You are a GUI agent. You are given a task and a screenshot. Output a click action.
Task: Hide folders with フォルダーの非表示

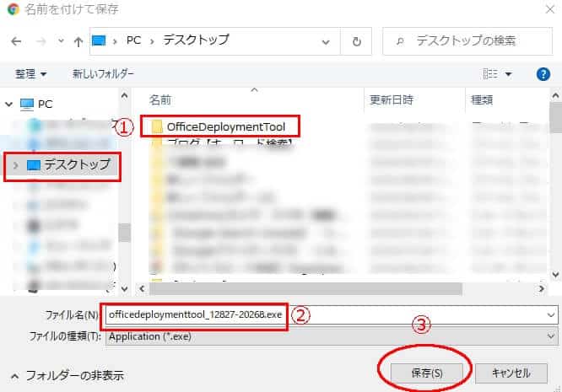[68, 376]
